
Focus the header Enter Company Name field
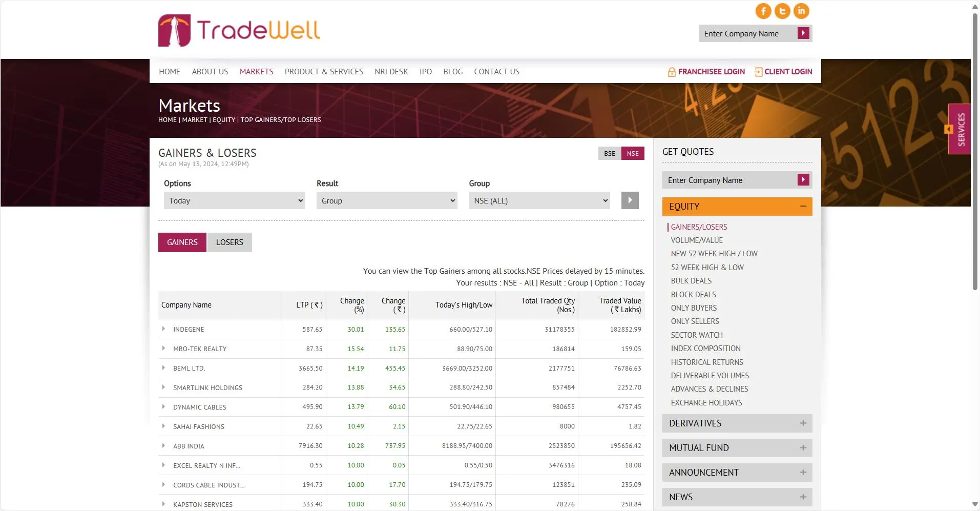(748, 33)
